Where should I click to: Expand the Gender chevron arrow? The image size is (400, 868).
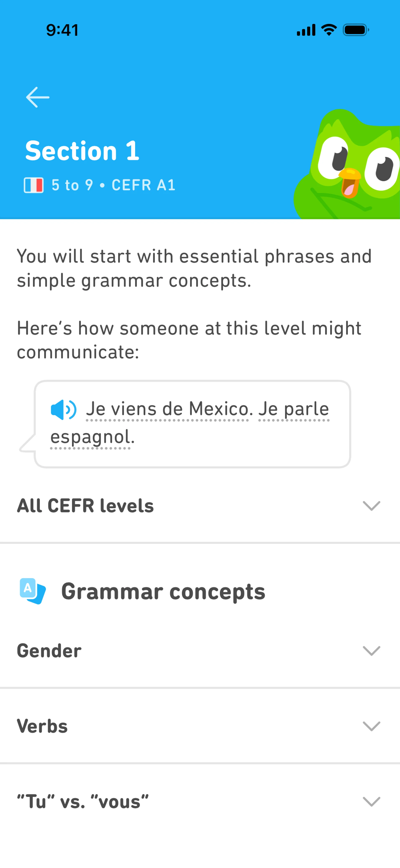371,651
